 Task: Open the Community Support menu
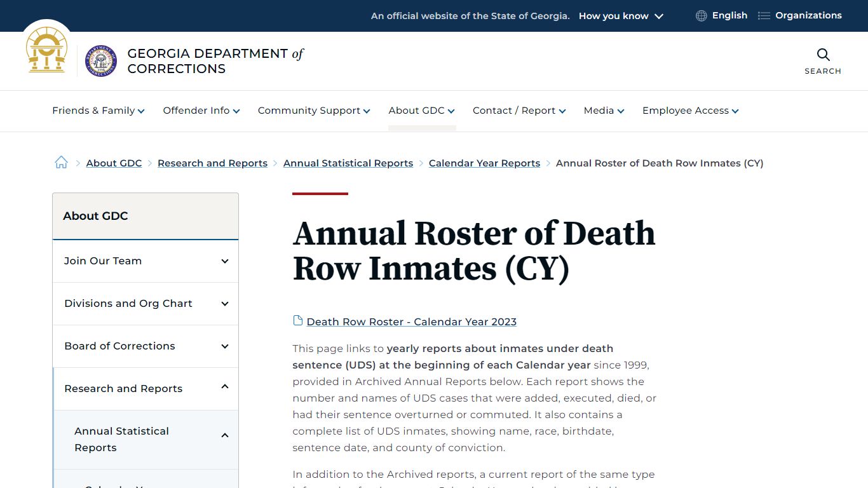coord(314,111)
